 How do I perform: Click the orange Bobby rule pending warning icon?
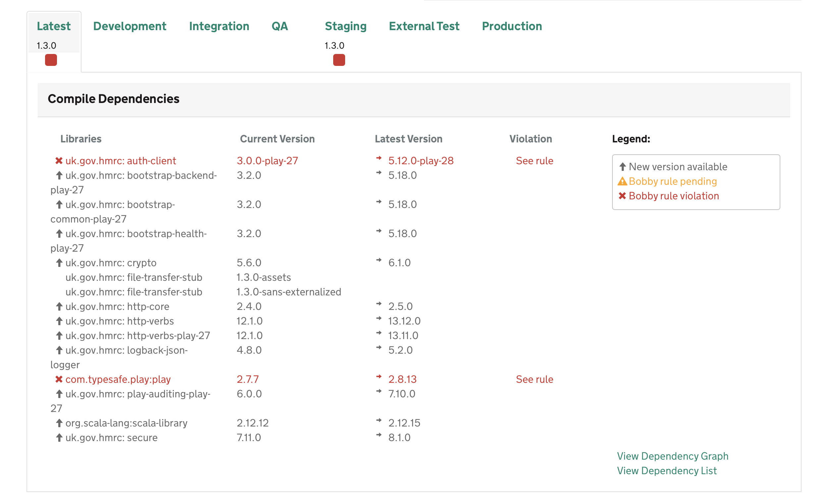(622, 181)
